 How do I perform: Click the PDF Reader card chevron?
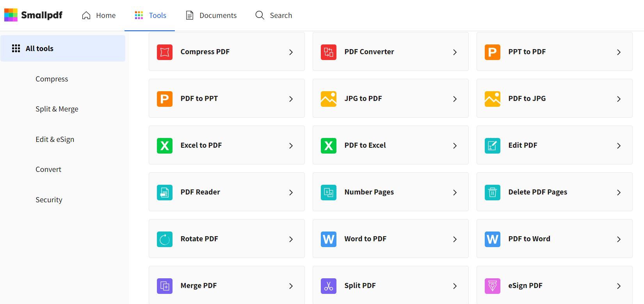point(291,192)
